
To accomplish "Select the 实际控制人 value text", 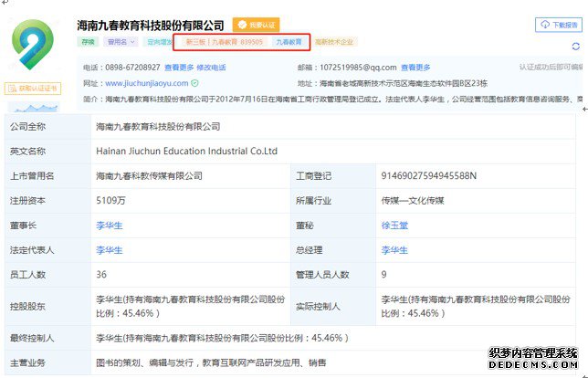I will pos(476,307).
